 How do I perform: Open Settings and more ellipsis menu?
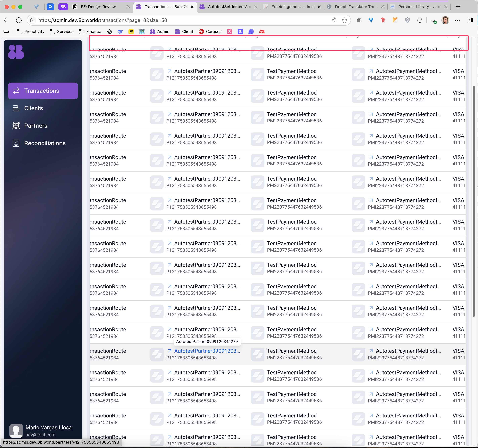(457, 20)
